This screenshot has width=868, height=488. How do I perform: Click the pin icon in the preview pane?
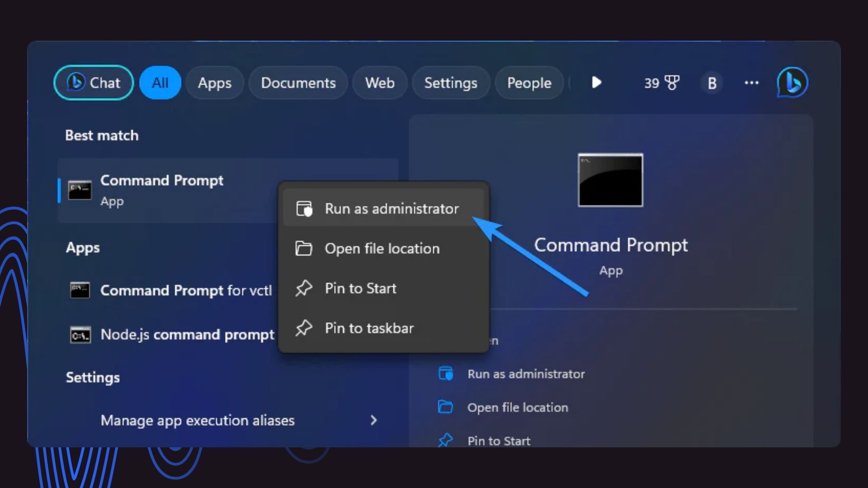click(x=445, y=440)
